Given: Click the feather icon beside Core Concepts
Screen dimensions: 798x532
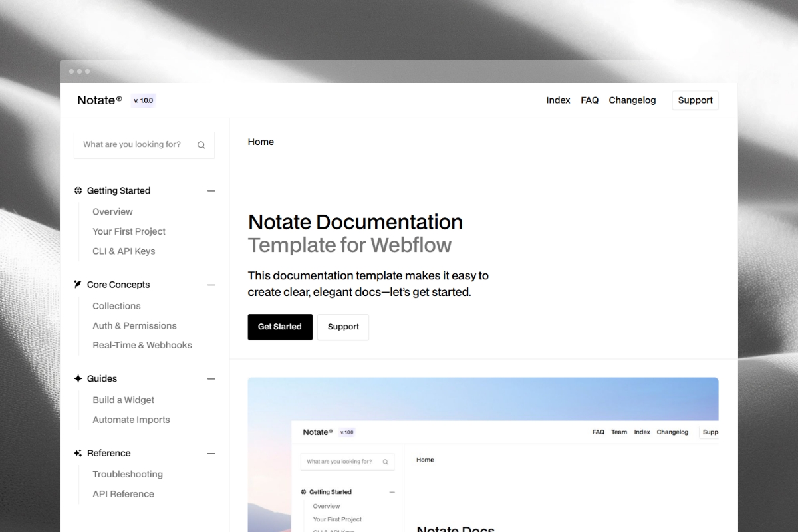Looking at the screenshot, I should pos(78,284).
